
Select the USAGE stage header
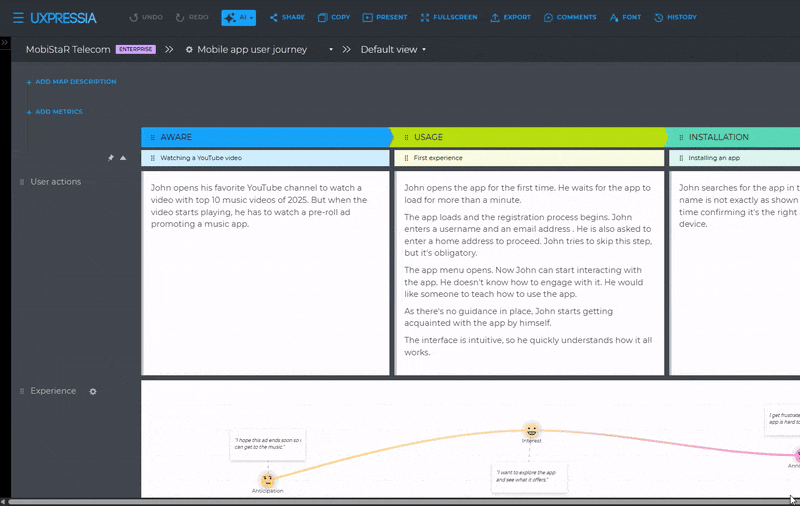pos(529,137)
